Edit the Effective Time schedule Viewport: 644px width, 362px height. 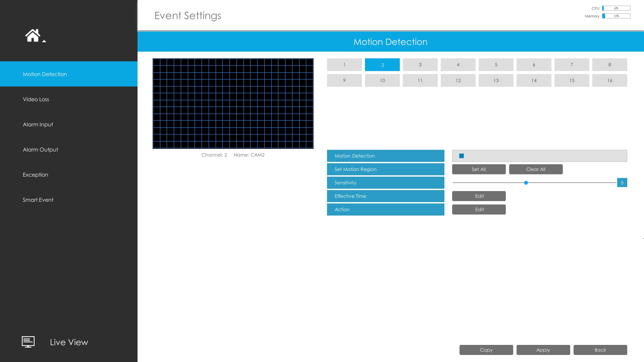click(479, 196)
